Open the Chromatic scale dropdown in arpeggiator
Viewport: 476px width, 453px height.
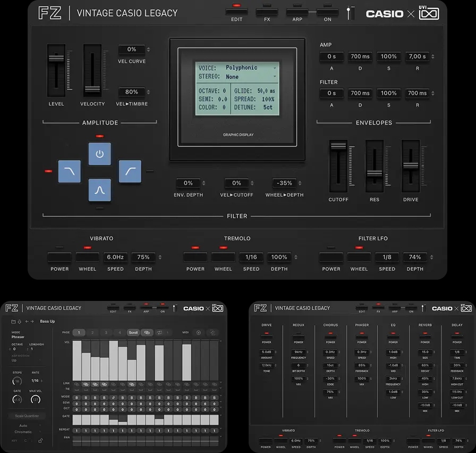click(23, 432)
